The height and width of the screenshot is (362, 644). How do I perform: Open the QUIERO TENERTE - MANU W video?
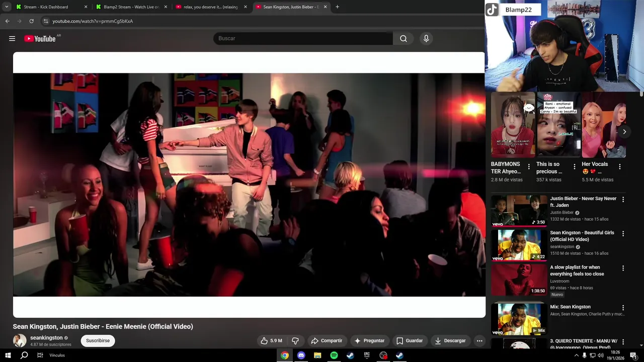584,344
